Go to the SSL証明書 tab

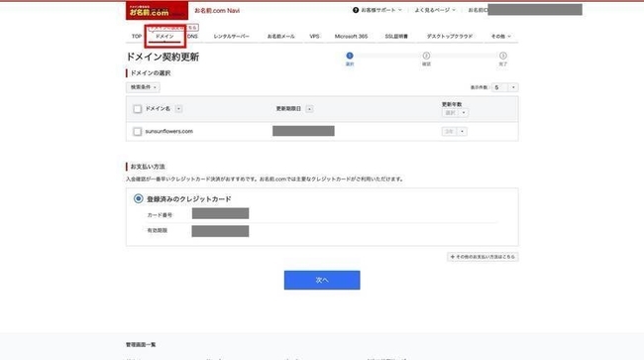coord(396,36)
